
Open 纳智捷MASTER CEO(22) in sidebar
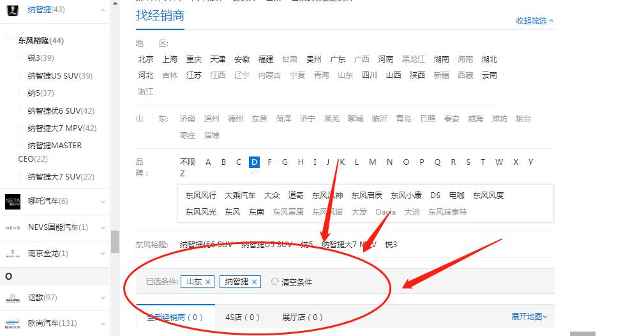point(50,152)
